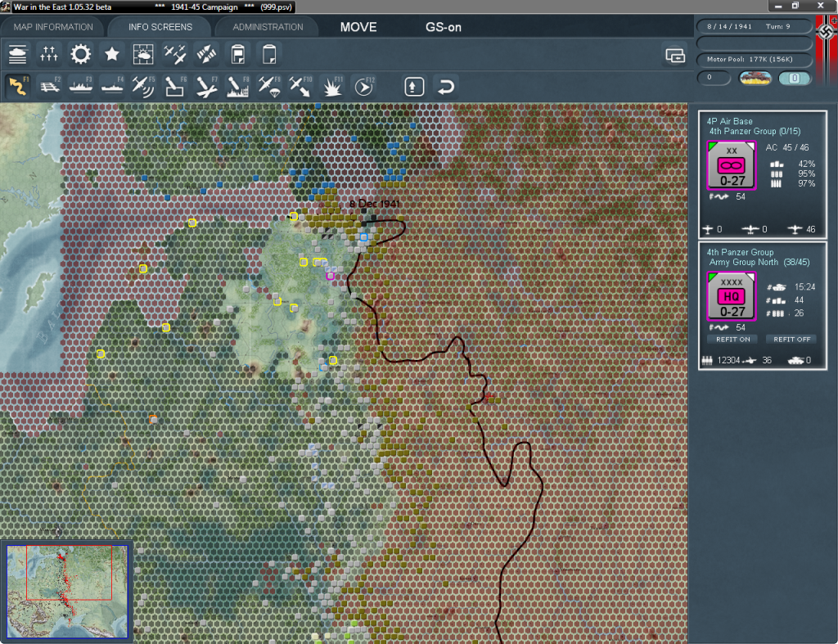838x644 pixels.
Task: Click the '4th Panzer Group (0/15)' link
Action: tap(755, 132)
